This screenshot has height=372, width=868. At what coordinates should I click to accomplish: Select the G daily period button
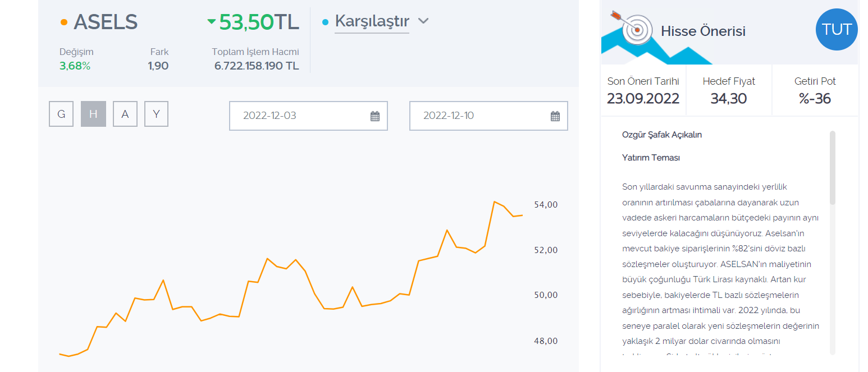click(x=61, y=114)
